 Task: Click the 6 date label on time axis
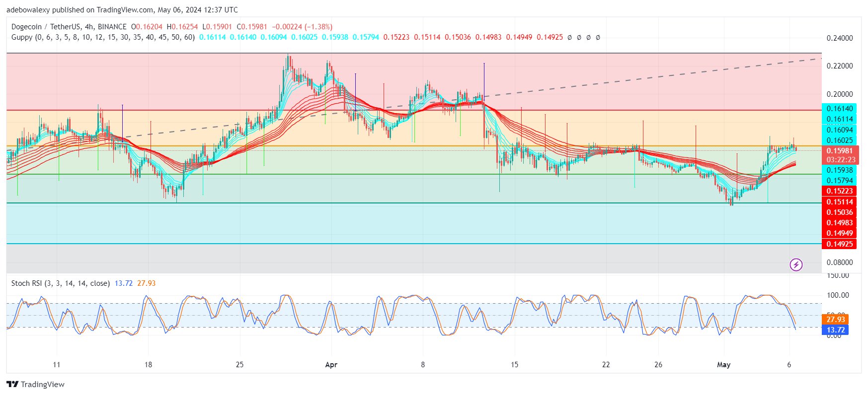(789, 365)
